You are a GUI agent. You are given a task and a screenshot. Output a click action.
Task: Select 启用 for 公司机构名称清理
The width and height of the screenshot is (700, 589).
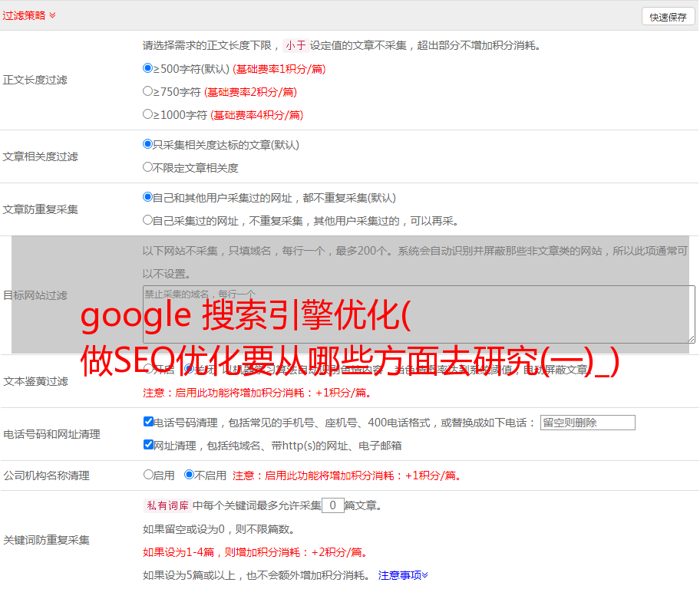pos(148,475)
